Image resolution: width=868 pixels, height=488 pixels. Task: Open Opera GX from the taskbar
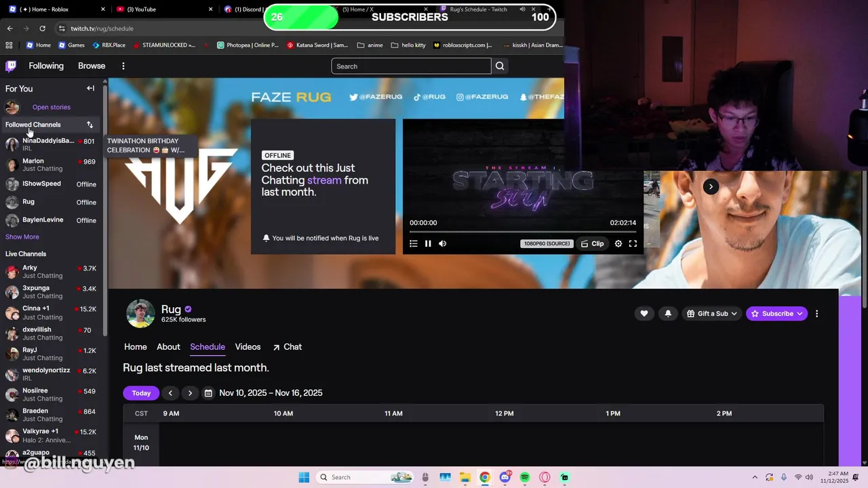(x=545, y=477)
